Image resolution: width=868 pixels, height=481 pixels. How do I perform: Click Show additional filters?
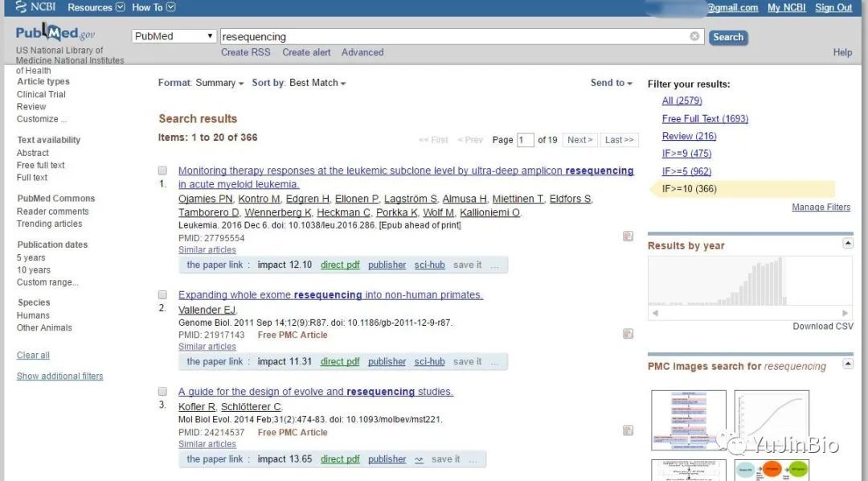59,376
